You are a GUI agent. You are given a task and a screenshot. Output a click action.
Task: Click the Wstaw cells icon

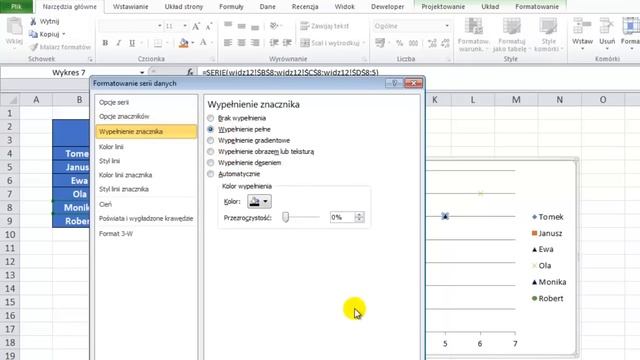(582, 26)
